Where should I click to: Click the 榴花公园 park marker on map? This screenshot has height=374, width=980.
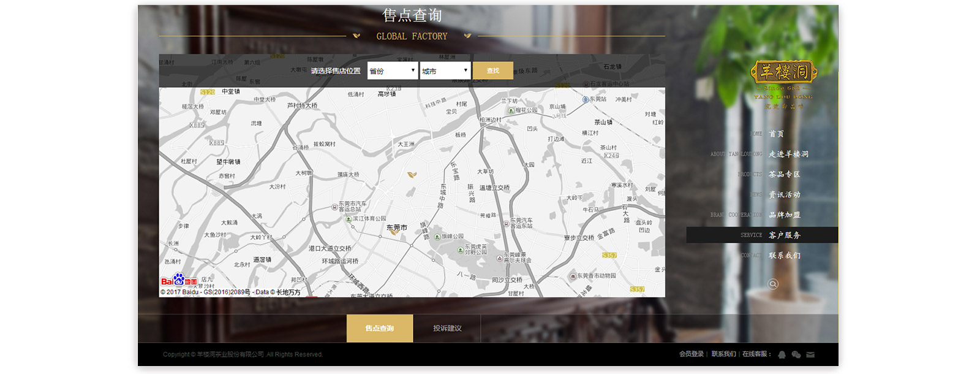pyautogui.click(x=511, y=111)
